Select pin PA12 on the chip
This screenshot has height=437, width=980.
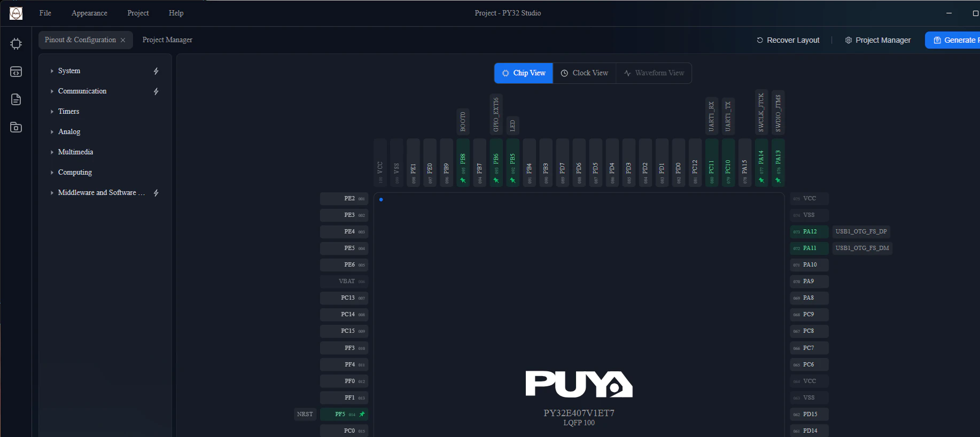[809, 232]
